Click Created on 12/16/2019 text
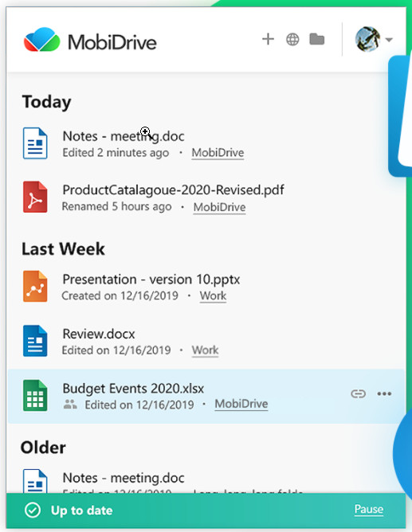 tap(120, 295)
